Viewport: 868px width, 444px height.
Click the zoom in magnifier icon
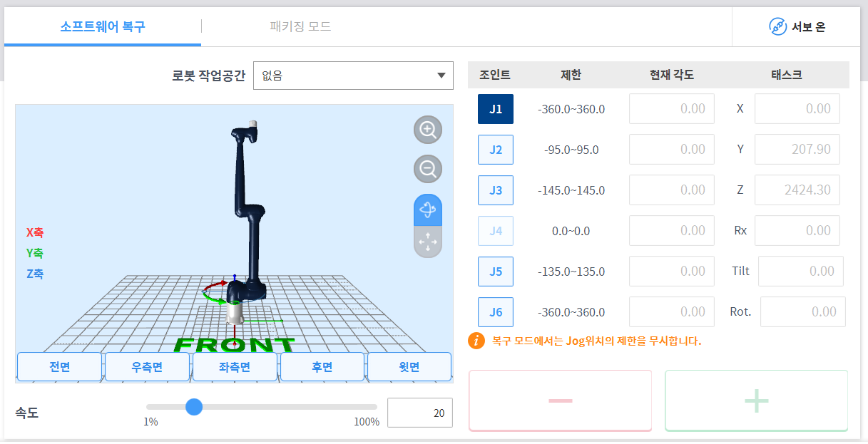428,130
